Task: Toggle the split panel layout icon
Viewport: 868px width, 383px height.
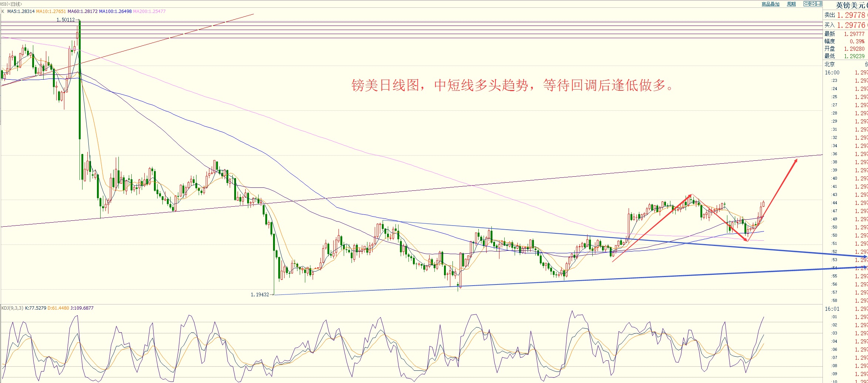Action: (819, 4)
